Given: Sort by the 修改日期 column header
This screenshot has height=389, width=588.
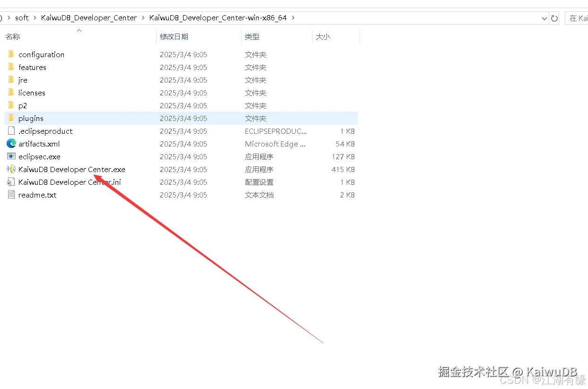Looking at the screenshot, I should (174, 36).
